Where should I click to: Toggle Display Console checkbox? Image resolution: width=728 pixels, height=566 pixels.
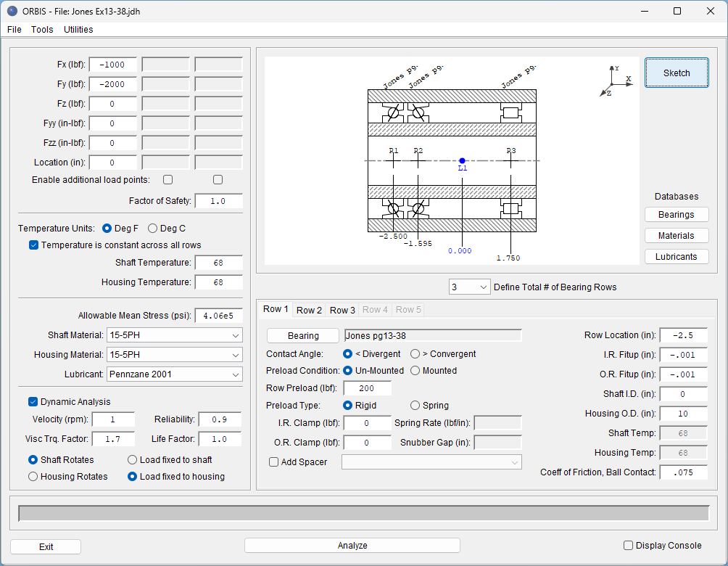pyautogui.click(x=629, y=546)
